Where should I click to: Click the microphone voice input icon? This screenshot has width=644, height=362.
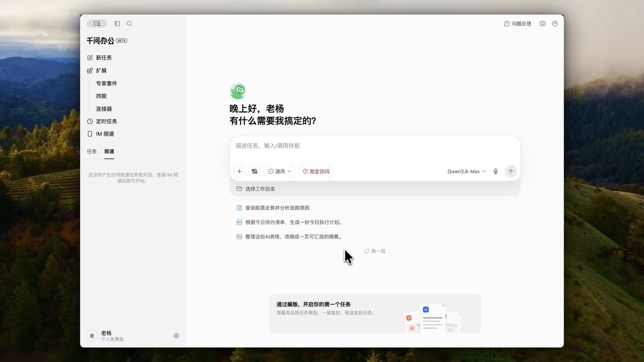pos(496,172)
